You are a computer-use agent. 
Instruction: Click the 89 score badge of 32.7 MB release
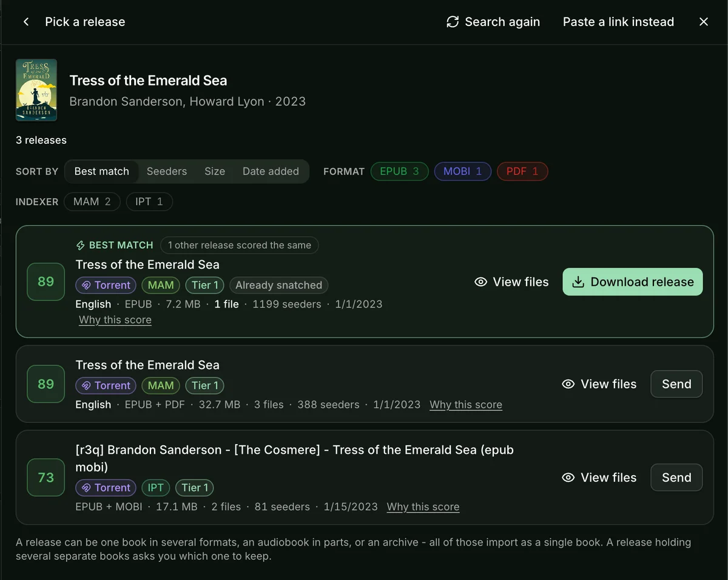click(46, 384)
